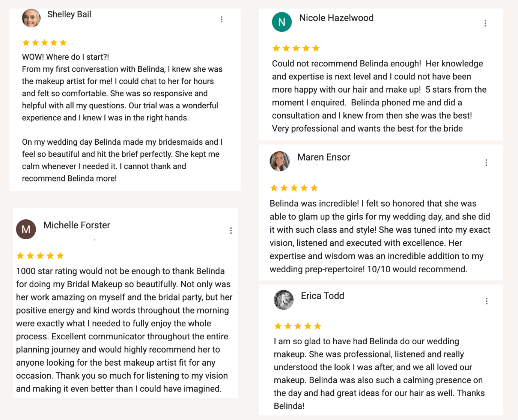Open options menu on Nicole Hazelwood's review

(x=485, y=23)
